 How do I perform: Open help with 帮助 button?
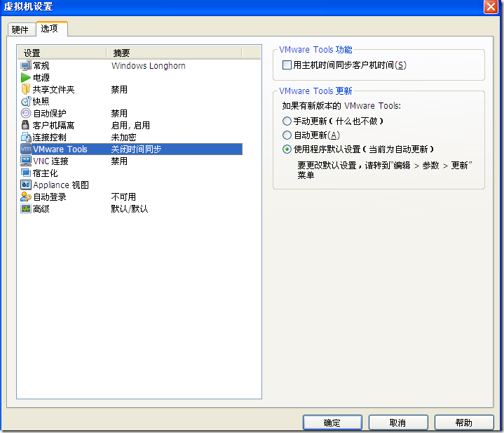click(464, 422)
